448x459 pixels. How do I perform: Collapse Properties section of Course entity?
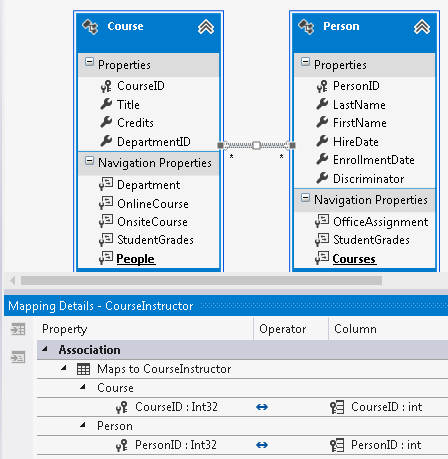(x=89, y=62)
